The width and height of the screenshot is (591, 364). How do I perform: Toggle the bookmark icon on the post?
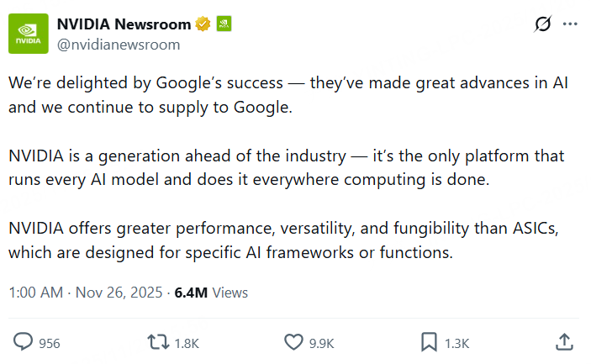[x=429, y=342]
